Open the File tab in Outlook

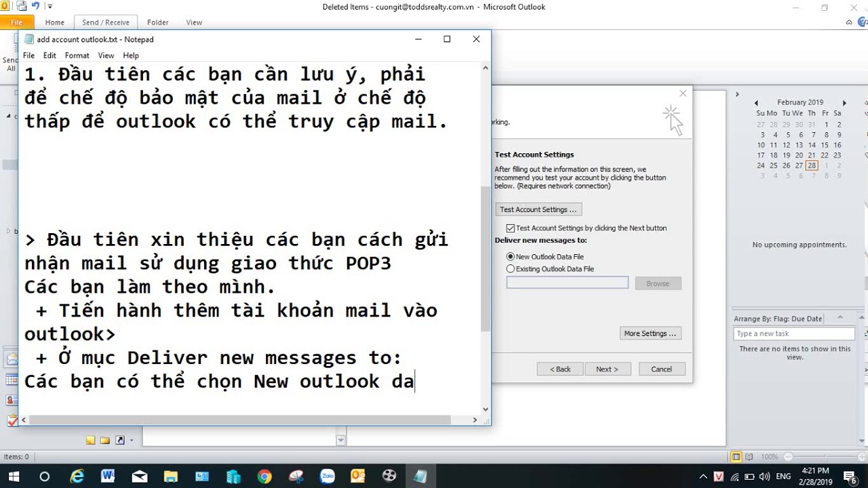pyautogui.click(x=17, y=22)
